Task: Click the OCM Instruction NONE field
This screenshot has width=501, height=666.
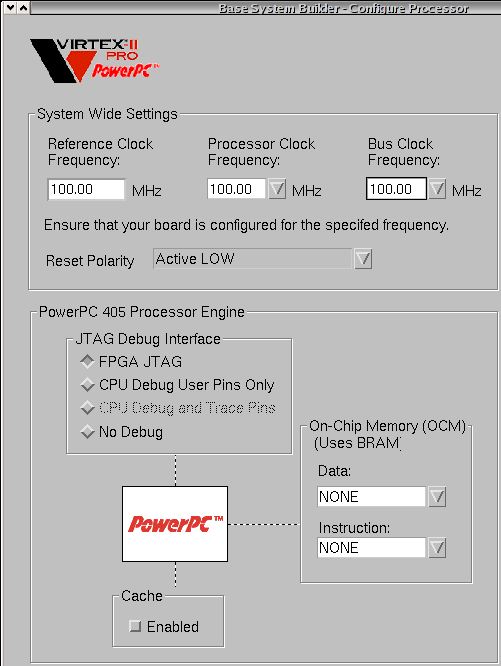Action: (x=371, y=547)
